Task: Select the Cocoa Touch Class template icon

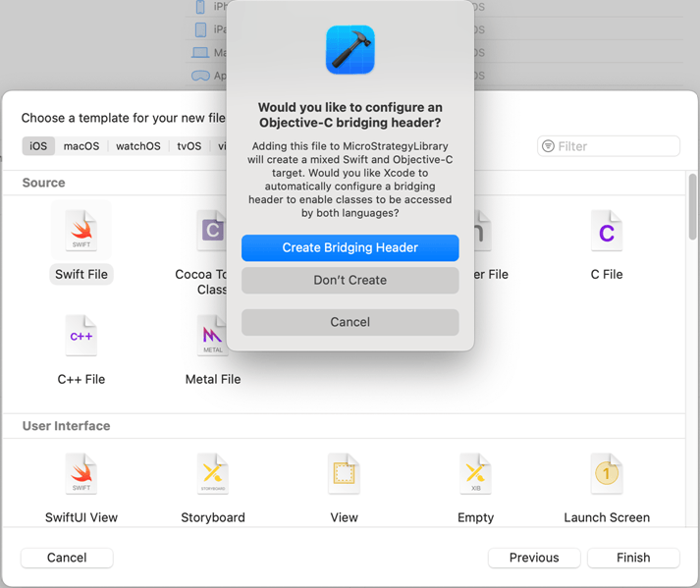Action: click(212, 231)
